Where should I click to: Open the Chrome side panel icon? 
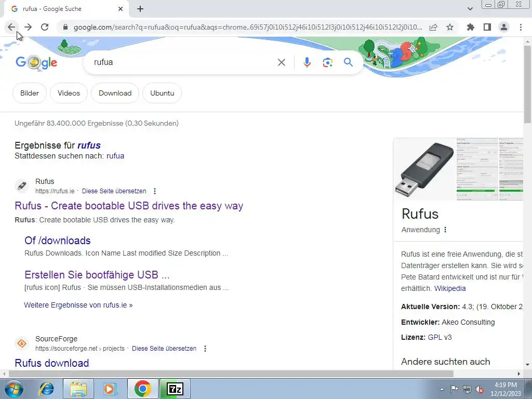(x=487, y=27)
